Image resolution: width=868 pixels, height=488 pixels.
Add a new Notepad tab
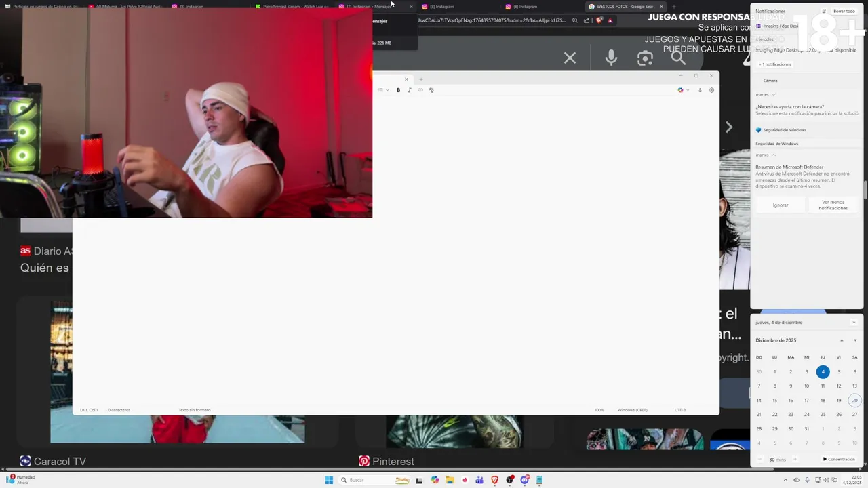pos(420,79)
